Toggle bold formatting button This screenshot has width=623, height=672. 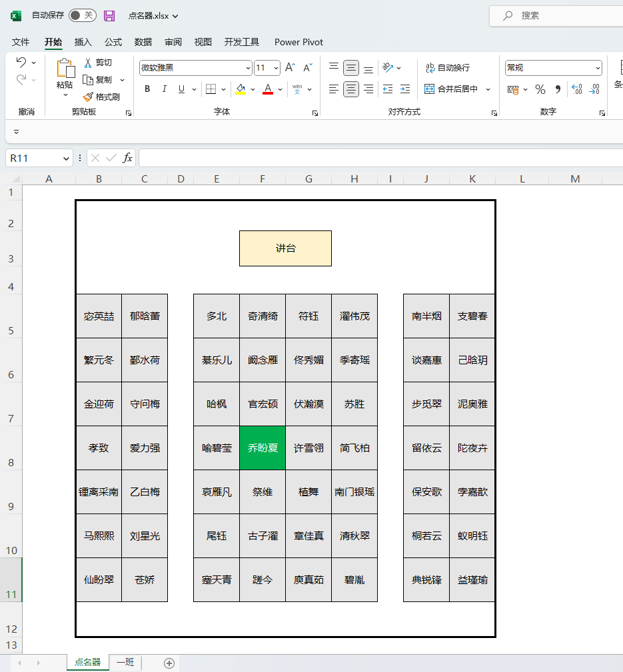pos(147,89)
